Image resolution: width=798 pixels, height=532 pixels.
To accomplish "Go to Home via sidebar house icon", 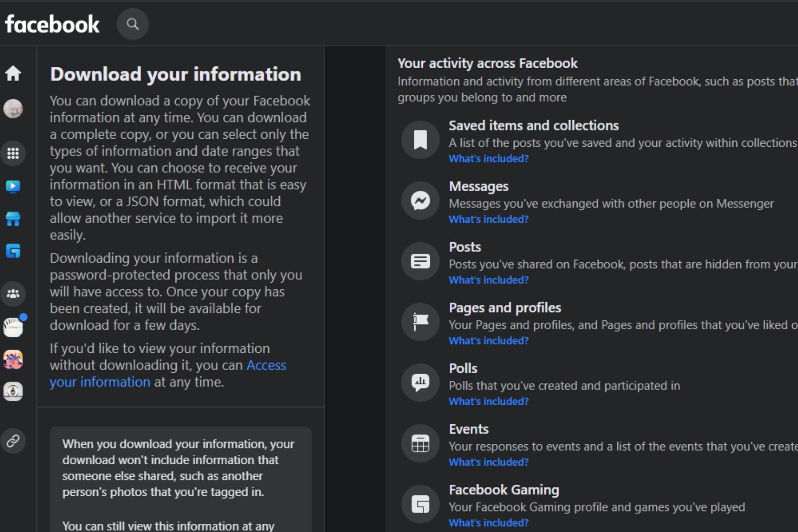I will (13, 73).
